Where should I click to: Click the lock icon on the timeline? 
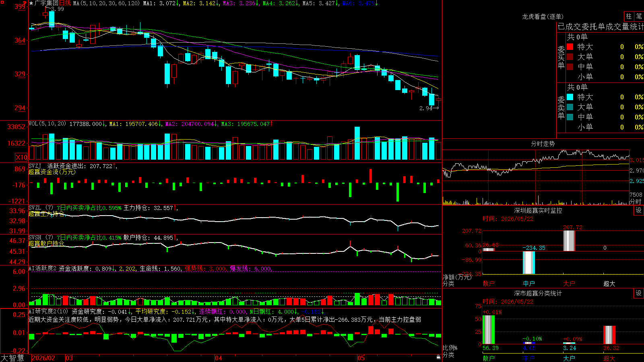(439, 357)
